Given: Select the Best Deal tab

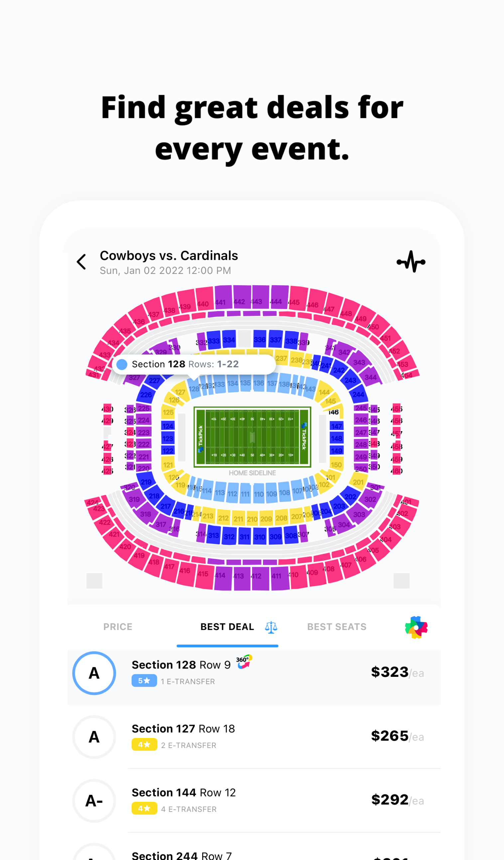Looking at the screenshot, I should 227,627.
